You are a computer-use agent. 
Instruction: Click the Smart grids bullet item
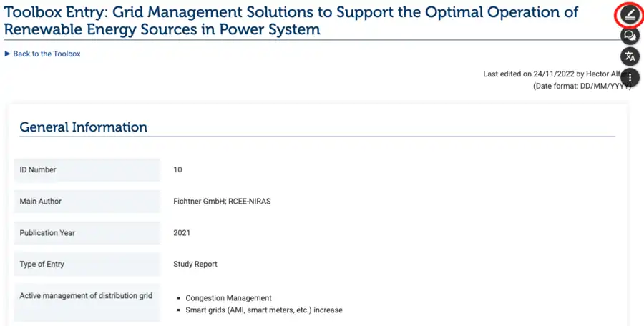tap(264, 310)
